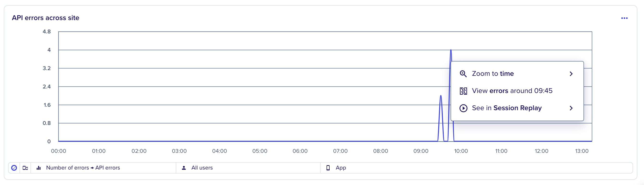Click the smaller error spike near 09:30

[x=441, y=118]
